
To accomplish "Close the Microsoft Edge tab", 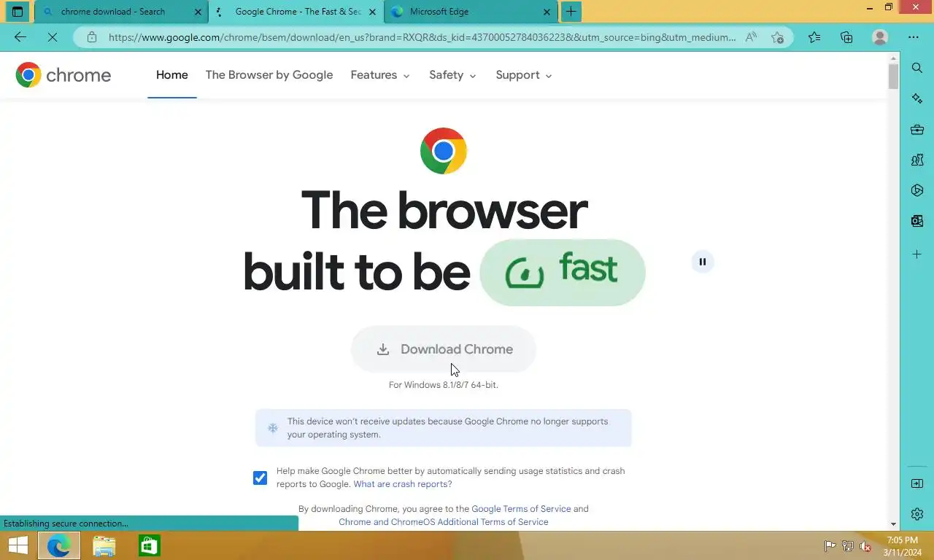I will 547,12.
